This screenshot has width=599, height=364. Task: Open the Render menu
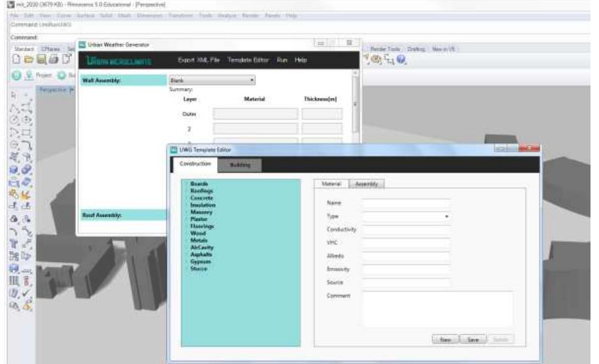[x=250, y=16]
